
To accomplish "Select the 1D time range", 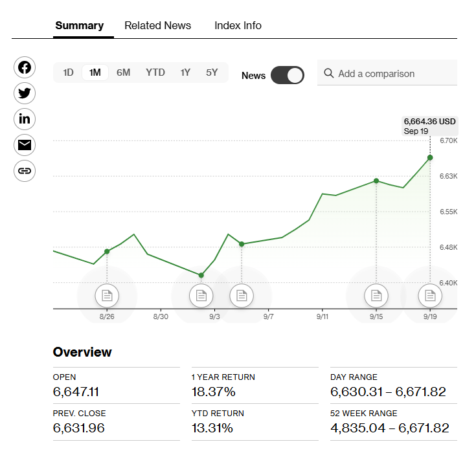I will [68, 72].
